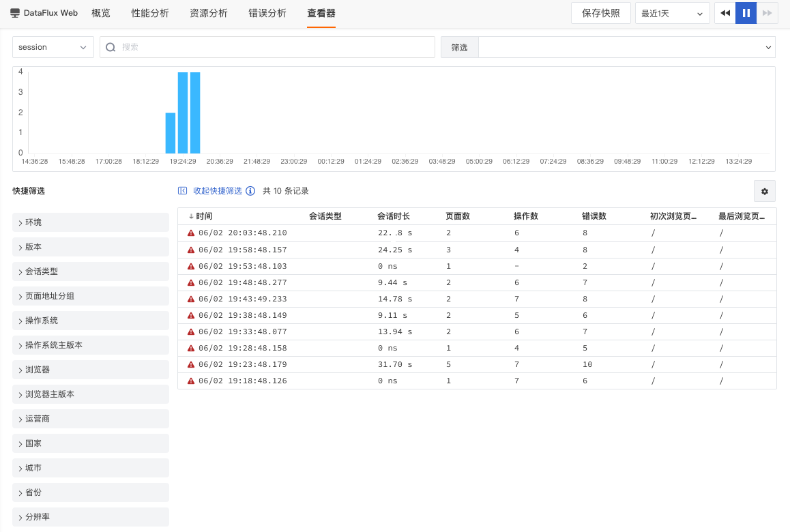Viewport: 790px width, 532px height.
Task: Click the tallest chart bar near 19:24:29
Action: pyautogui.click(x=183, y=113)
